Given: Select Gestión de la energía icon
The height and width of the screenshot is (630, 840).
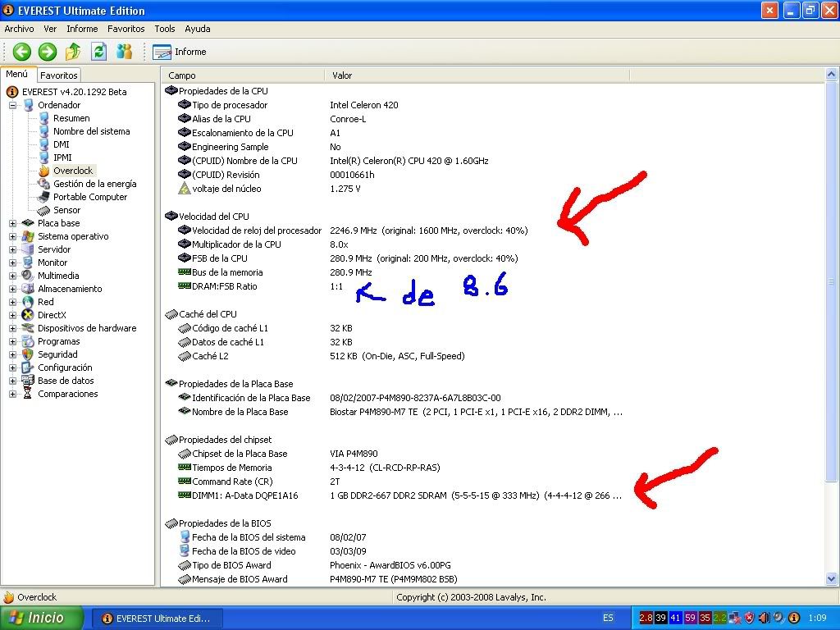Looking at the screenshot, I should (44, 184).
